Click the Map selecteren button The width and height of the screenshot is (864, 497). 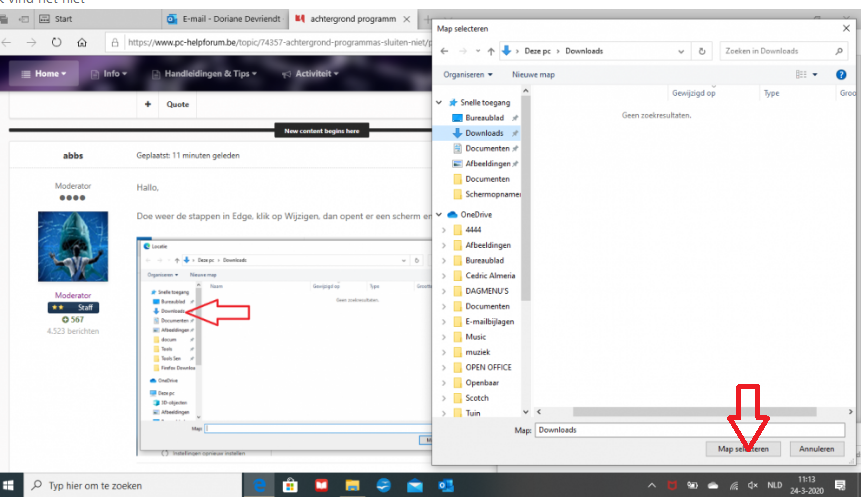point(743,449)
